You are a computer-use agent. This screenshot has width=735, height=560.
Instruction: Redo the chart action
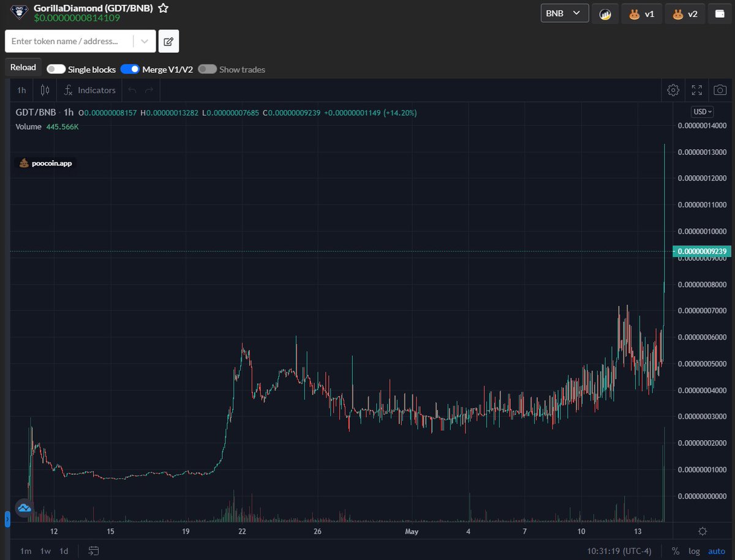click(x=149, y=90)
